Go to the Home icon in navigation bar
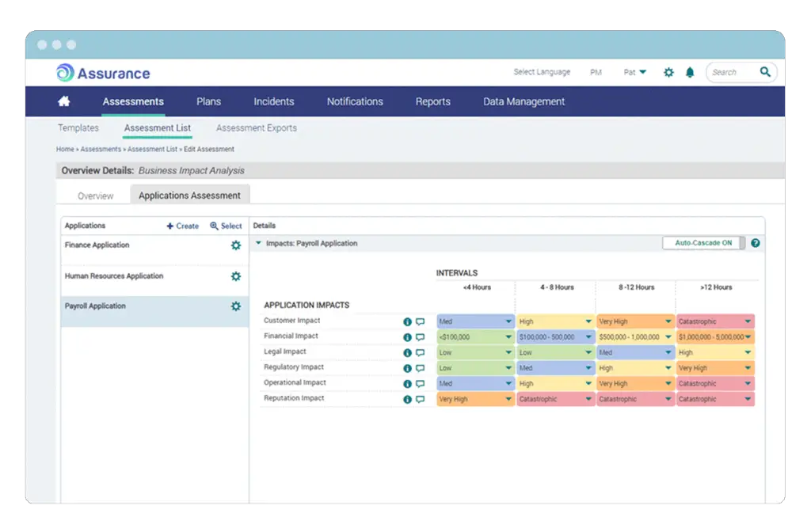The image size is (811, 532). tap(64, 101)
